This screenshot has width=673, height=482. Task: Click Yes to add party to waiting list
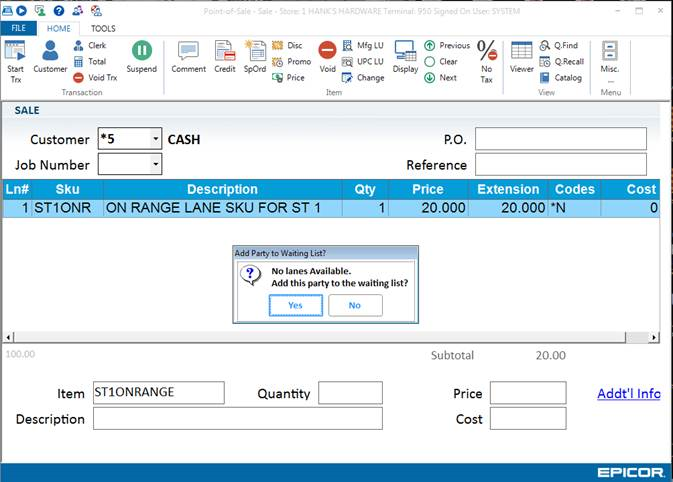coord(295,305)
